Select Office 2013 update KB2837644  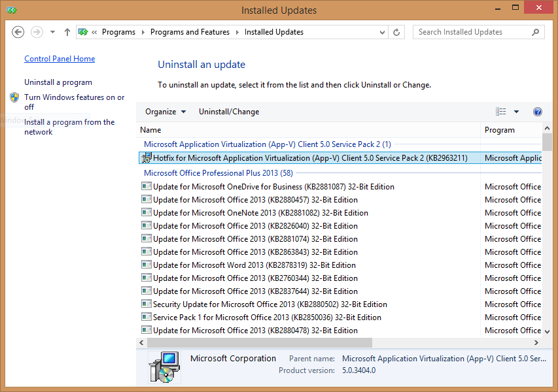click(x=340, y=291)
